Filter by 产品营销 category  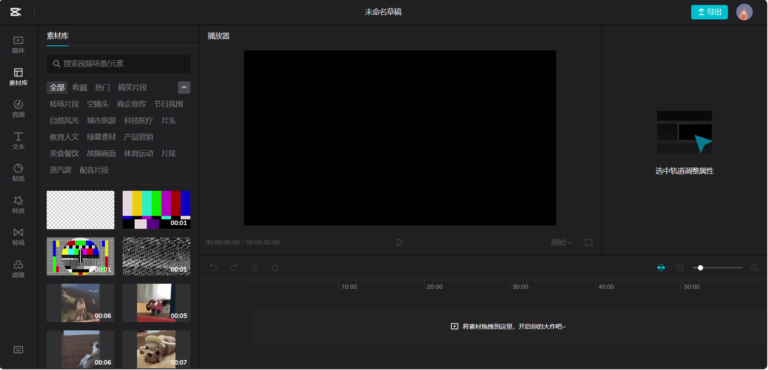pos(139,137)
